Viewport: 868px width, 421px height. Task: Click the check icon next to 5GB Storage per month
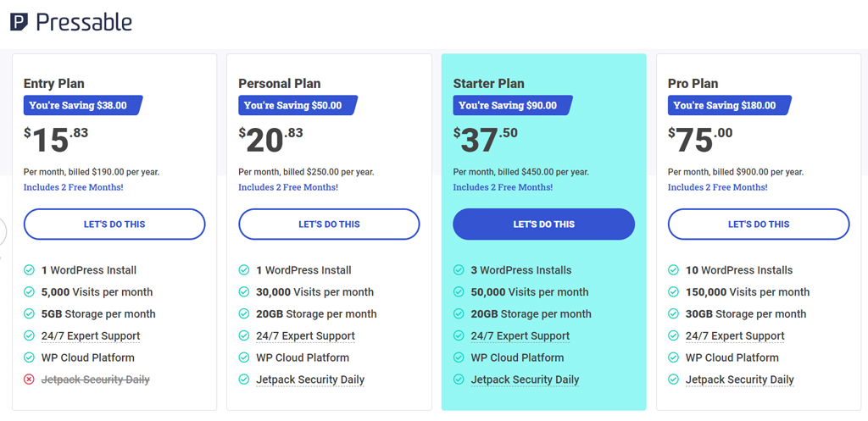click(30, 313)
